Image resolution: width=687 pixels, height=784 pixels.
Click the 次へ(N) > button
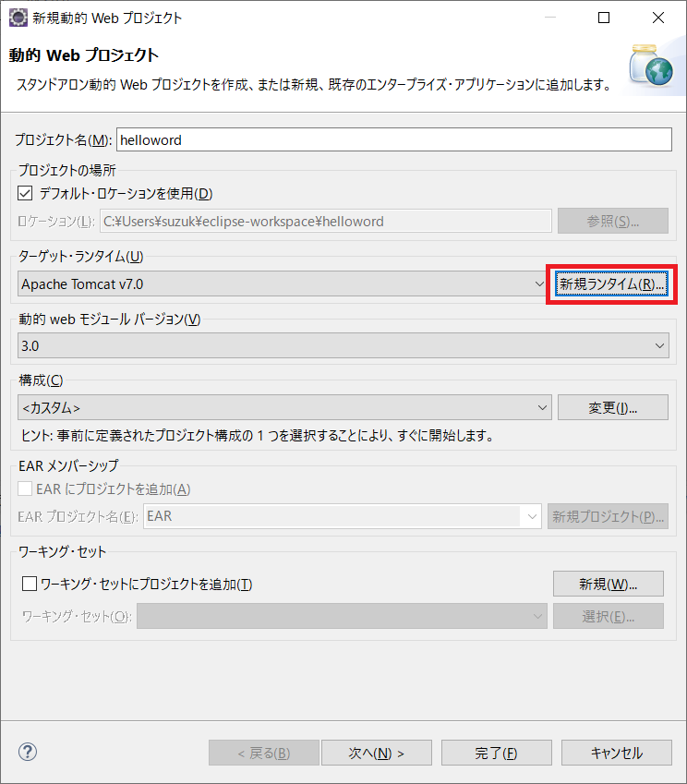[377, 753]
